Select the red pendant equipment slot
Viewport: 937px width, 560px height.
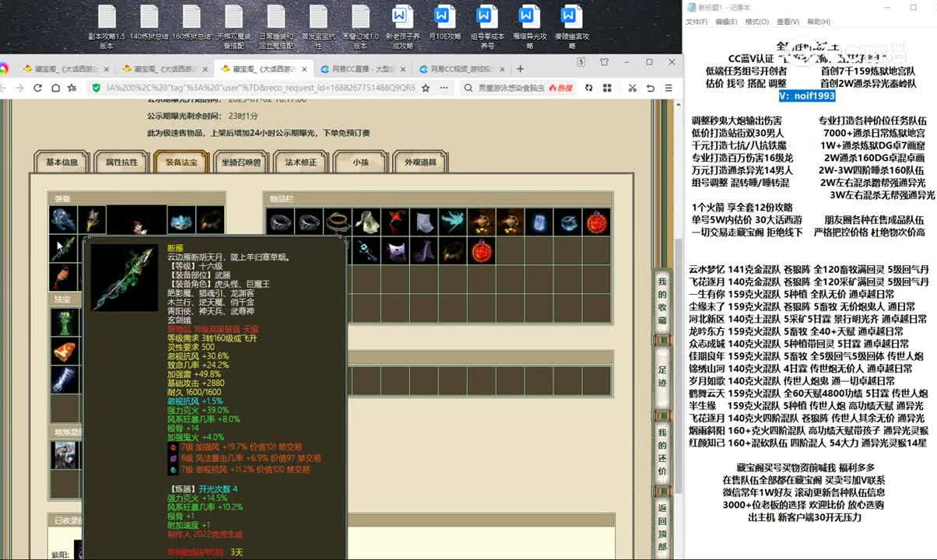coord(63,277)
